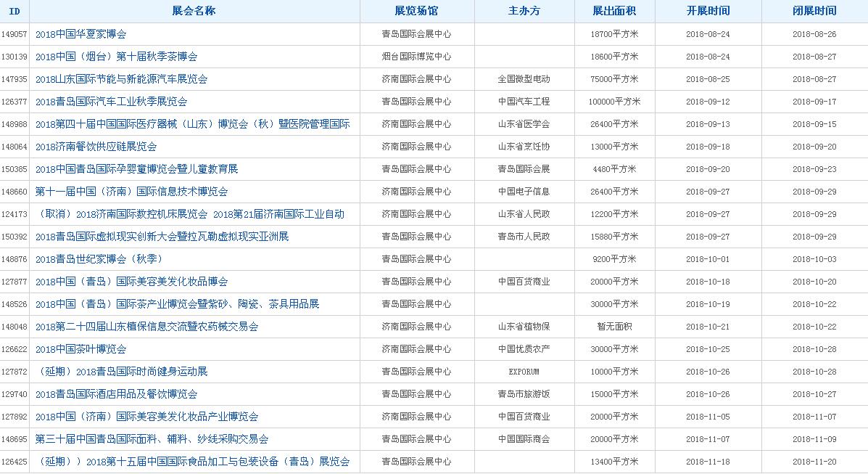Open the 2018第四十届中国国际医疗器械博览会 link
The image size is (868, 474).
click(193, 124)
